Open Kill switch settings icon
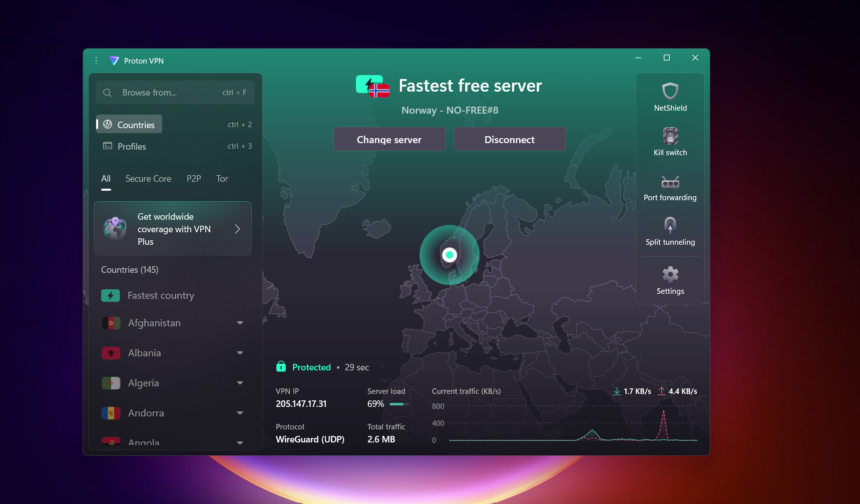This screenshot has width=860, height=504. pyautogui.click(x=670, y=136)
